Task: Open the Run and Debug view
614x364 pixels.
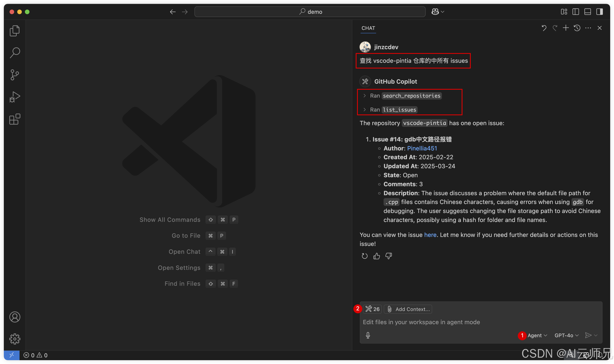Action: 15,97
